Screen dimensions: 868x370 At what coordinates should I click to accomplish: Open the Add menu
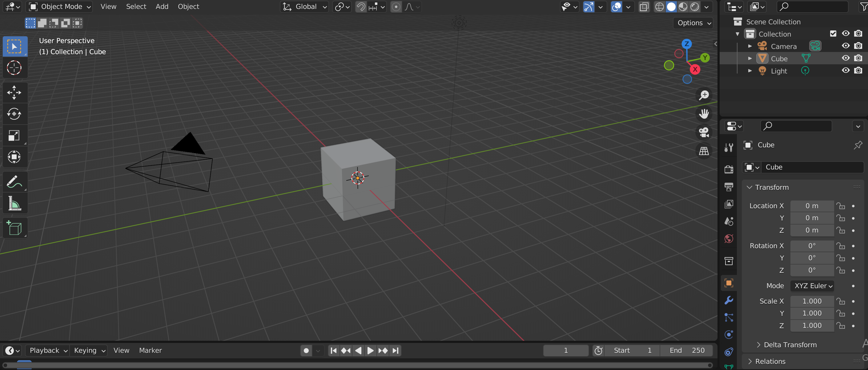(162, 6)
